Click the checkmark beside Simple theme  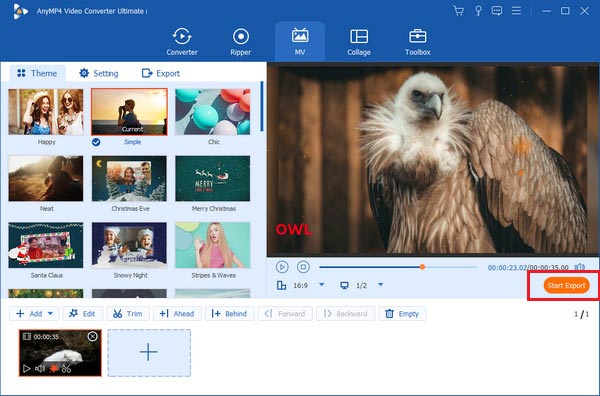click(x=96, y=142)
